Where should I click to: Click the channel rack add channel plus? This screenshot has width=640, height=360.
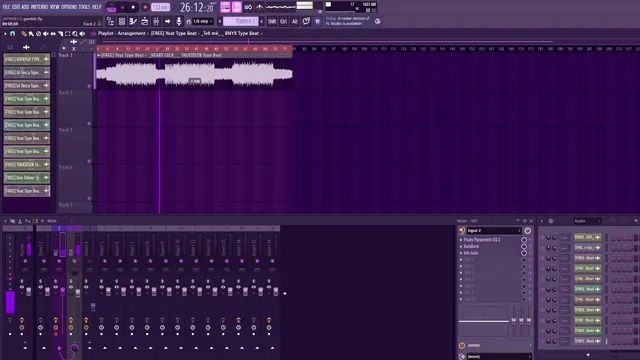(588, 355)
